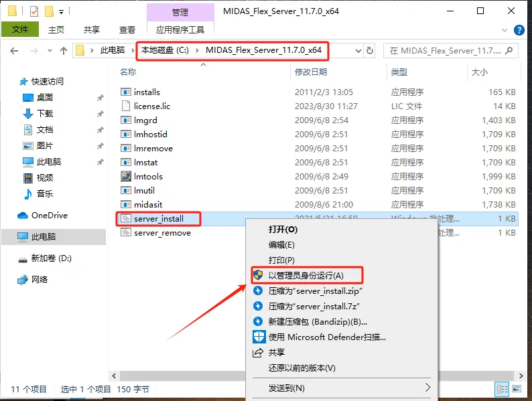
Task: Open 下载 folder in sidebar
Action: click(x=44, y=114)
